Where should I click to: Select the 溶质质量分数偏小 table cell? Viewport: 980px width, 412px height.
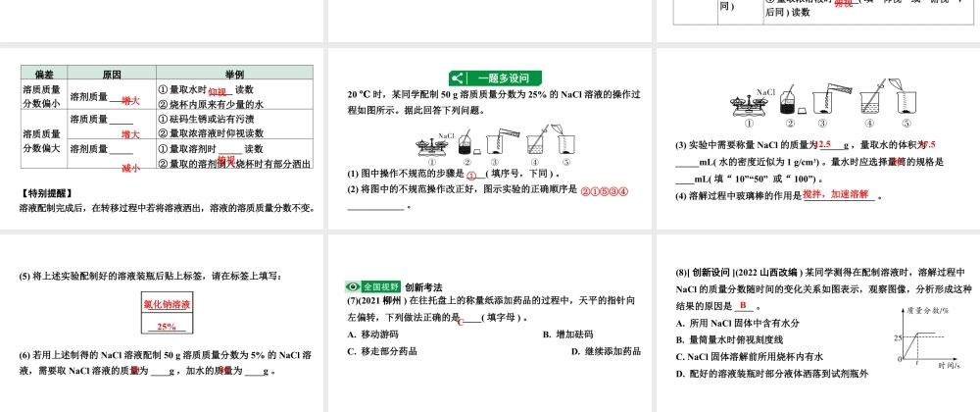[x=44, y=95]
